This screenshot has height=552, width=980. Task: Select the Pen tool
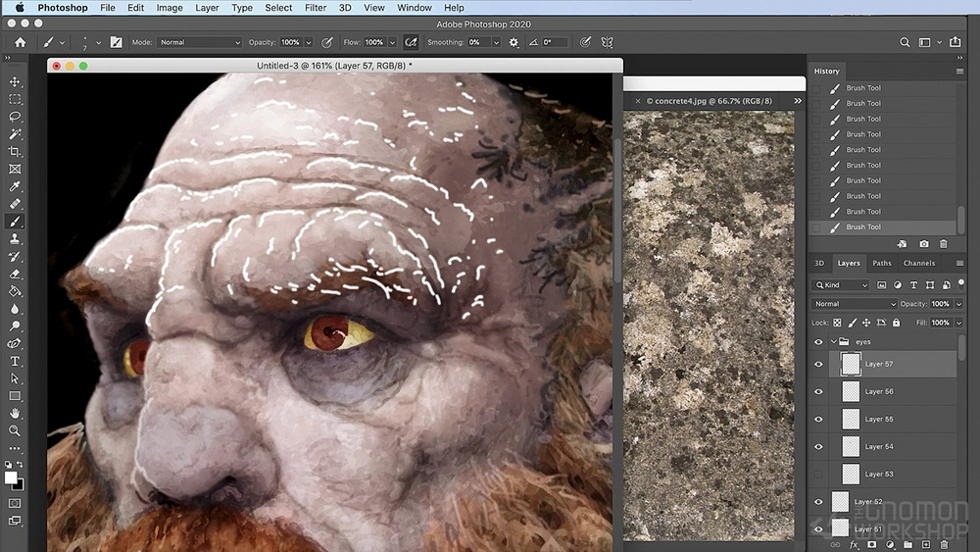tap(15, 344)
